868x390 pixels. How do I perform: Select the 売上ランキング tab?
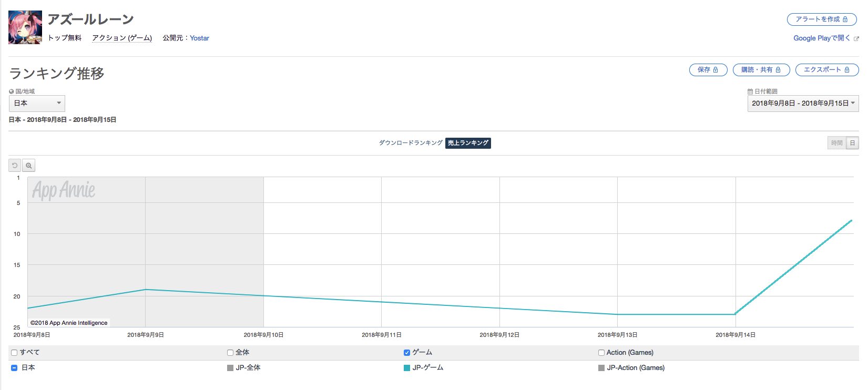coord(468,143)
